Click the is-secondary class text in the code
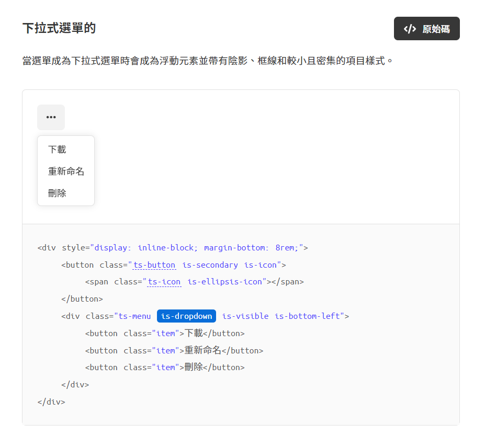The image size is (485, 448). tap(210, 265)
